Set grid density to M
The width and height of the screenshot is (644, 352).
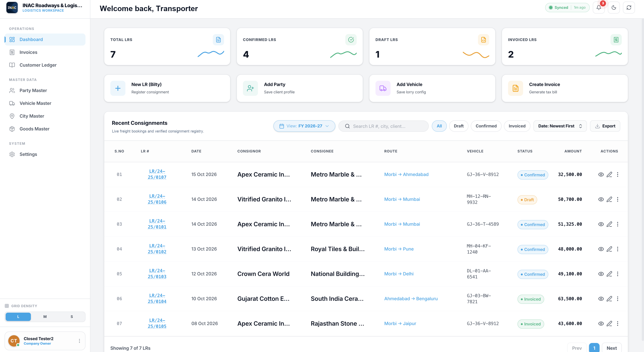[x=45, y=317]
